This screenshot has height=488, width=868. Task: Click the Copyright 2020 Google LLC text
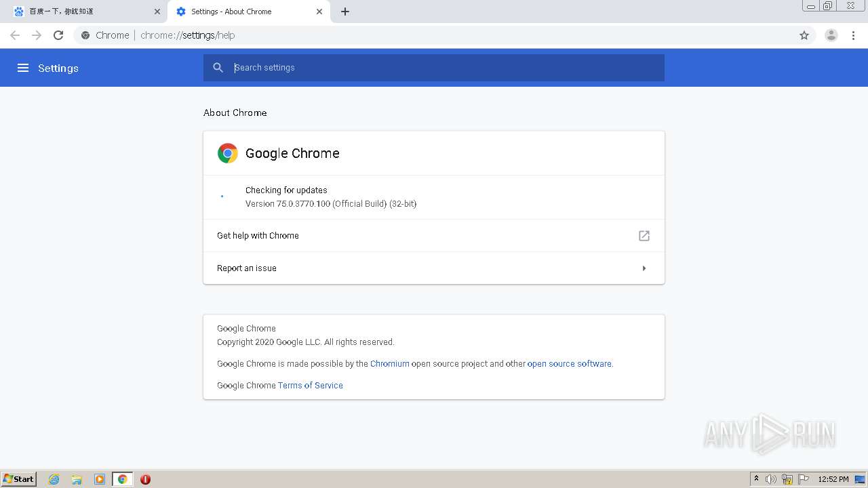pos(305,342)
